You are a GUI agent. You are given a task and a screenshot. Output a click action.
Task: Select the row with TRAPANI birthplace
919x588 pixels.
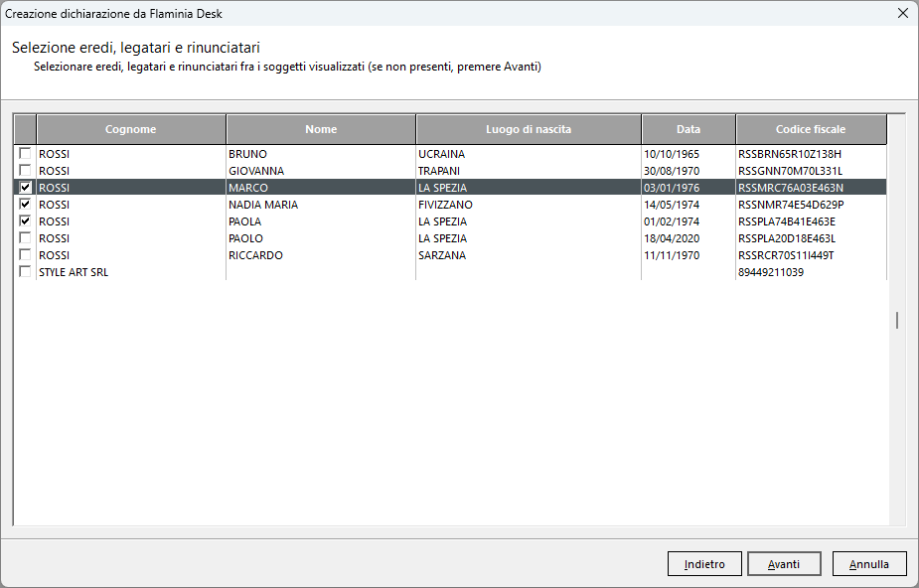(527, 171)
